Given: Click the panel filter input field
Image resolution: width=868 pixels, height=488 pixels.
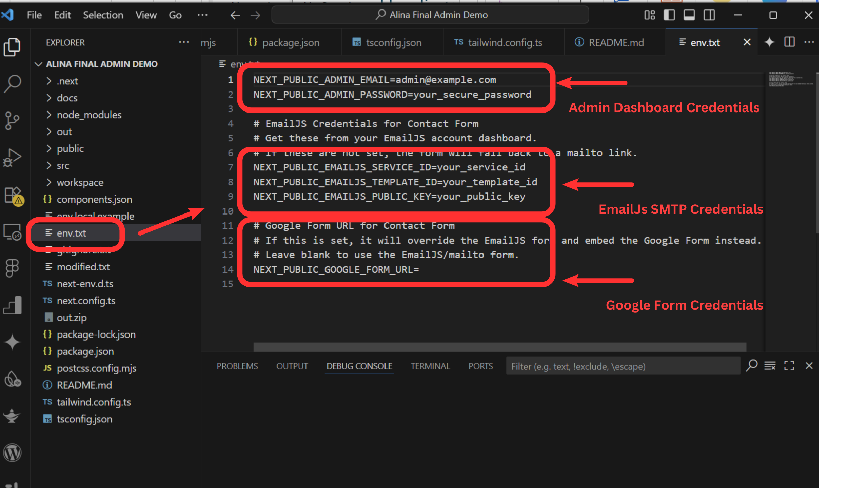Looking at the screenshot, I should coord(623,366).
